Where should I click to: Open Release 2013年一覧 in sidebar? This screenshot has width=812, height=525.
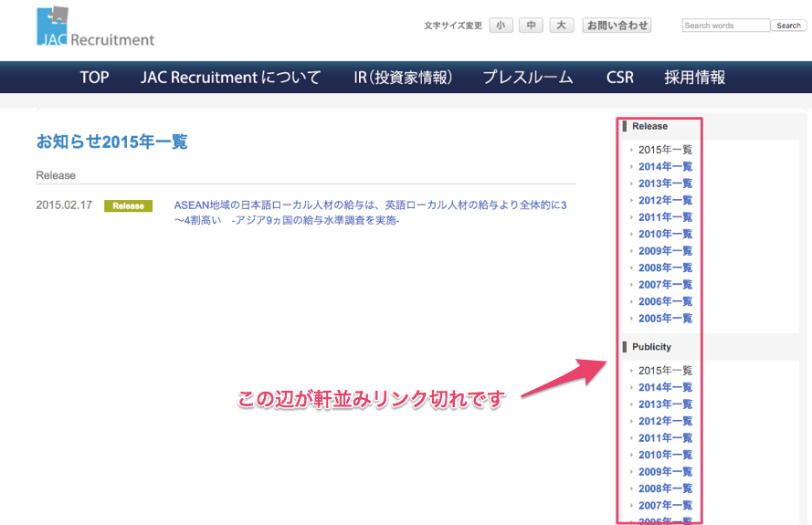click(665, 184)
